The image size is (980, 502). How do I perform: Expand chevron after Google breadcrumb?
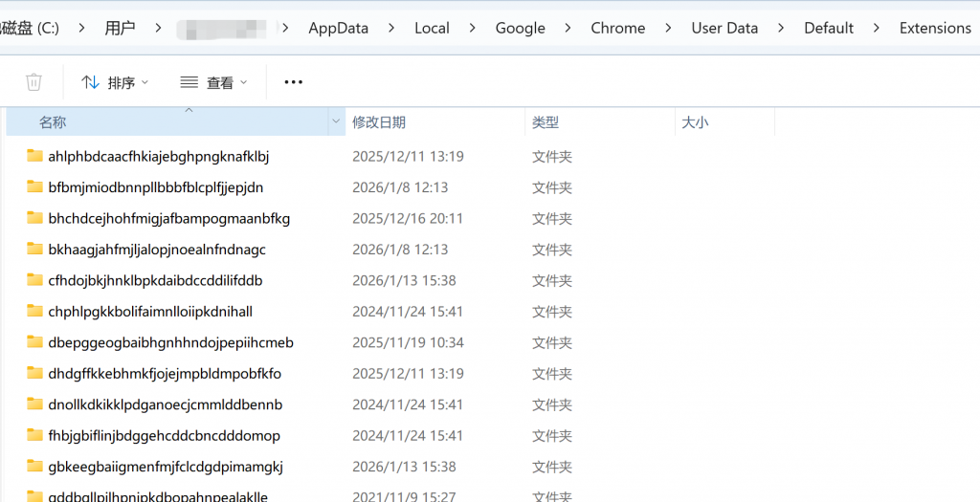(x=568, y=28)
